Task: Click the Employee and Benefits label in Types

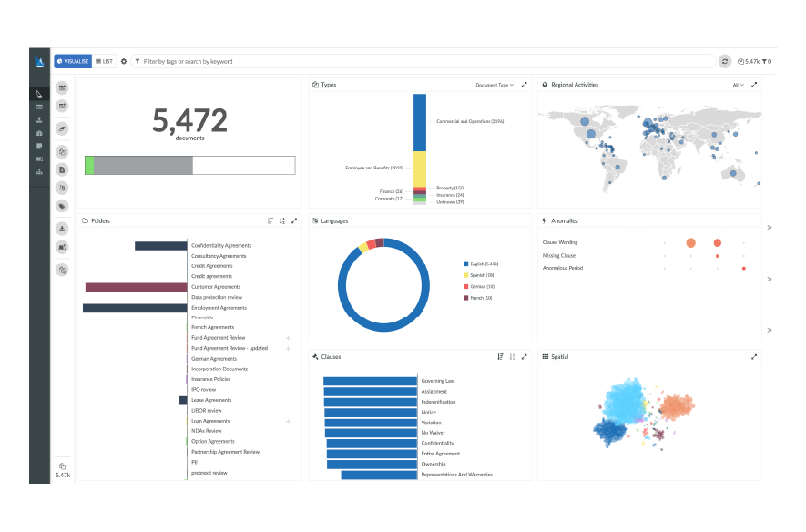Action: 374,169
